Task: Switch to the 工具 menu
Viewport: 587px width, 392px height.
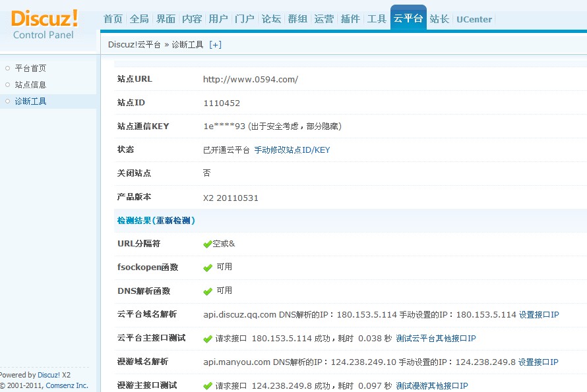Action: pos(377,19)
